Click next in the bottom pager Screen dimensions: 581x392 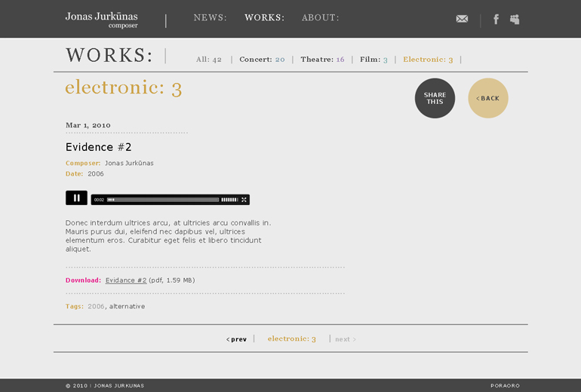click(346, 339)
